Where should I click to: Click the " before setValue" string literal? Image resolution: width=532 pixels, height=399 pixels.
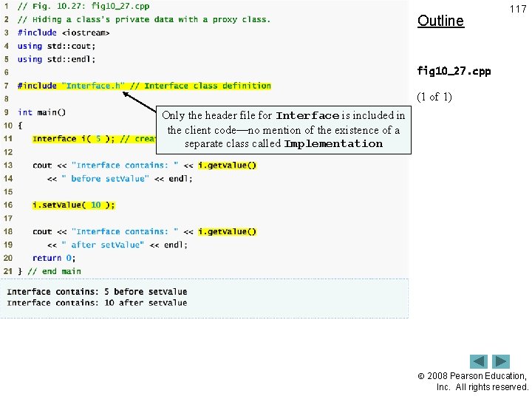point(105,179)
